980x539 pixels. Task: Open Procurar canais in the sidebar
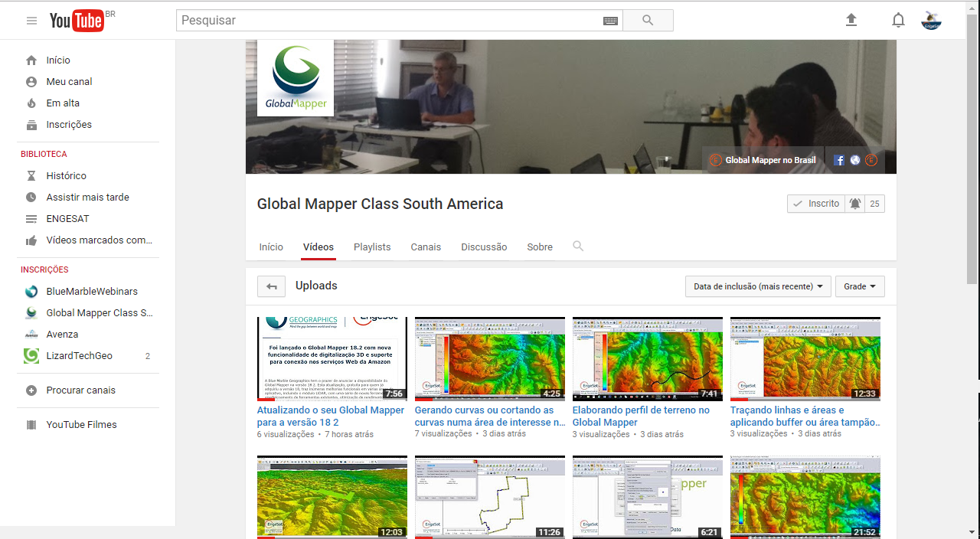point(80,390)
